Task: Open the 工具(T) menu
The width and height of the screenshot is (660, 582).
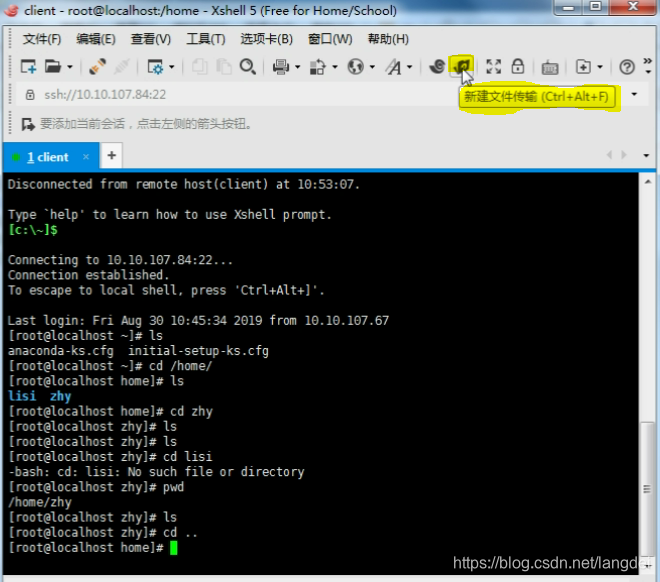Action: tap(206, 39)
